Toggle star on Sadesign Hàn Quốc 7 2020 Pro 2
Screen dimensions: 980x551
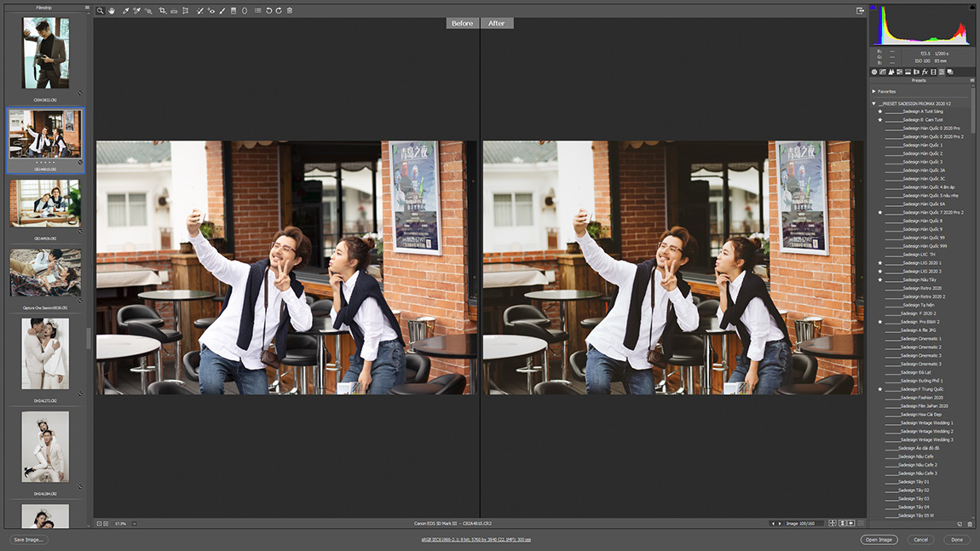coord(880,212)
